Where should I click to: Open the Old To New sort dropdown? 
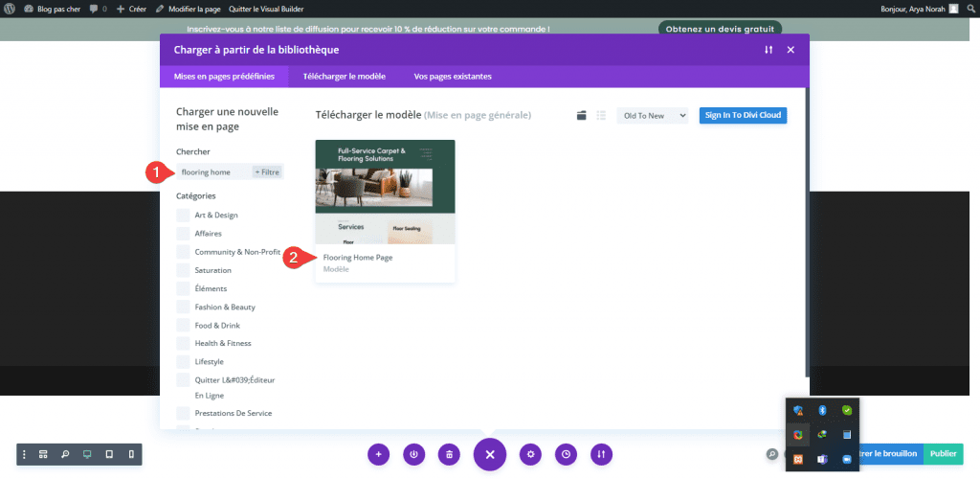[x=652, y=116]
